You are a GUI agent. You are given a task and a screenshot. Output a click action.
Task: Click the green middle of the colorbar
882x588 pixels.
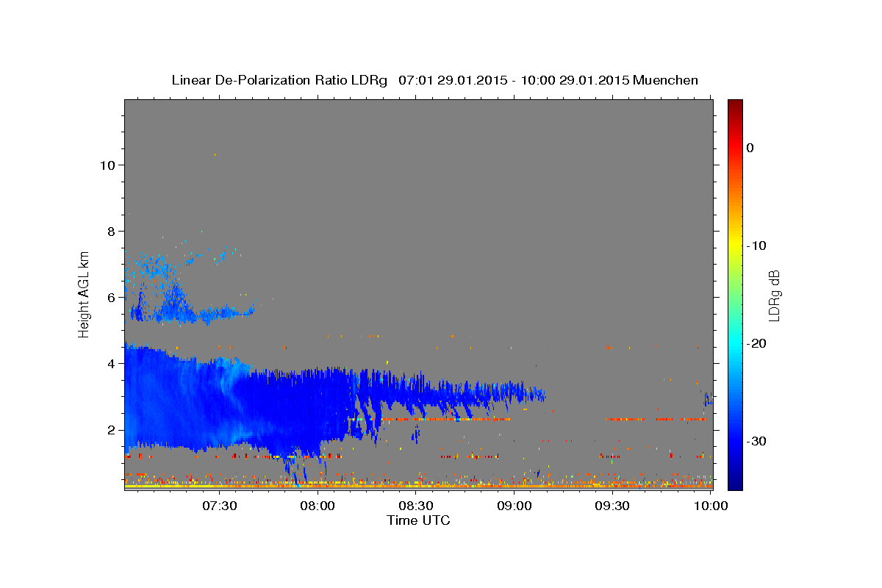point(735,294)
